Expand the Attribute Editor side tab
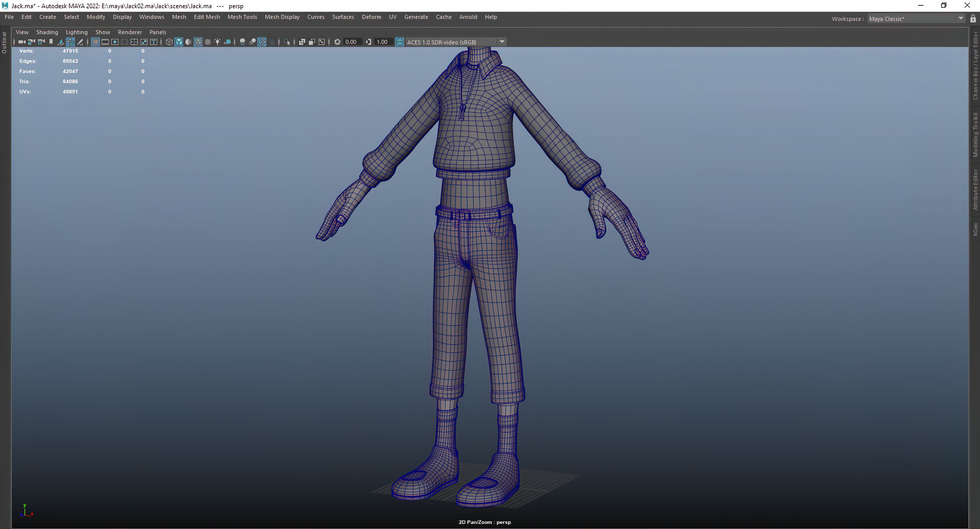Image resolution: width=980 pixels, height=529 pixels. (975, 189)
